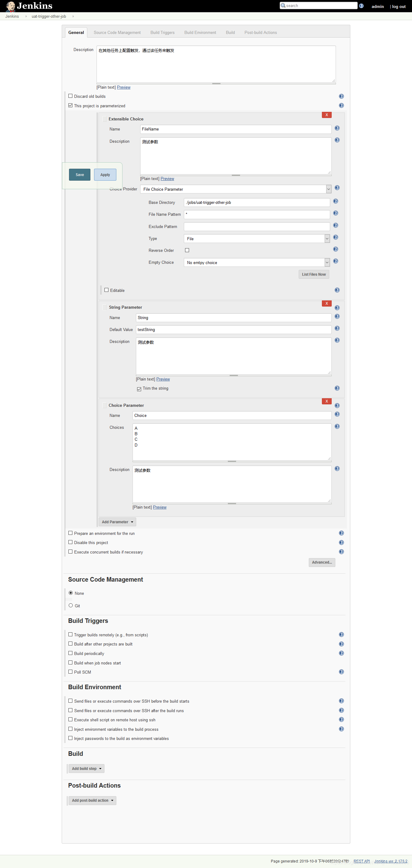Screen dimensions: 412x868
Task: Toggle Reverse Order checkbox
Action: (x=187, y=250)
